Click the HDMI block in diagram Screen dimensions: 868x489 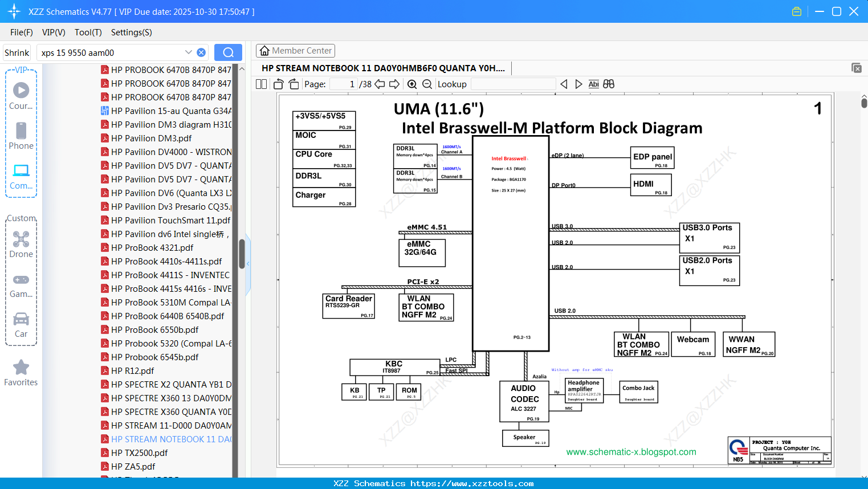[651, 185]
